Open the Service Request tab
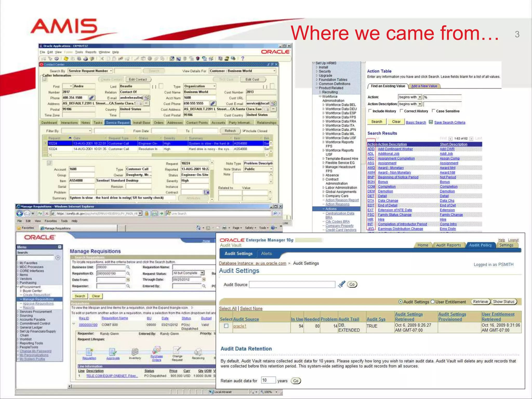The width and height of the screenshot is (532, 399). tap(118, 123)
